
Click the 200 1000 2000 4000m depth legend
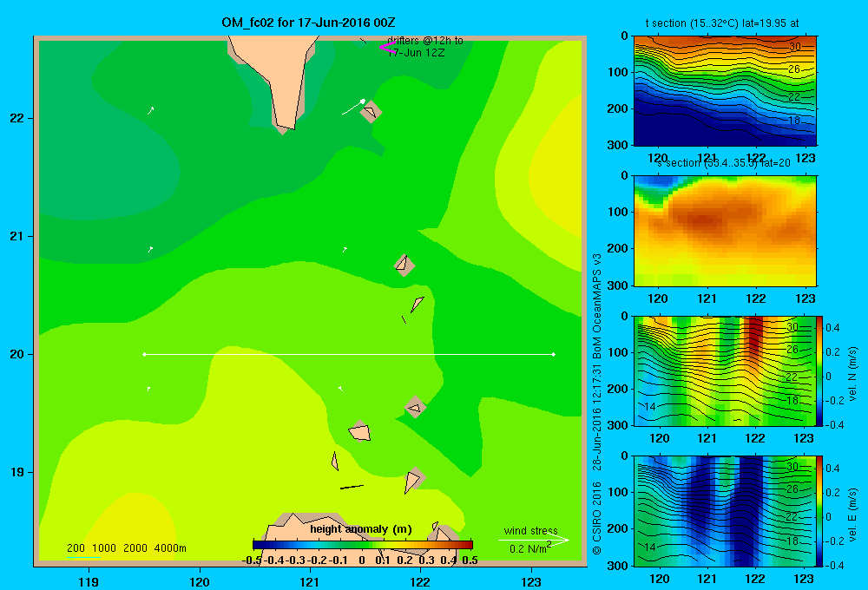(x=126, y=548)
